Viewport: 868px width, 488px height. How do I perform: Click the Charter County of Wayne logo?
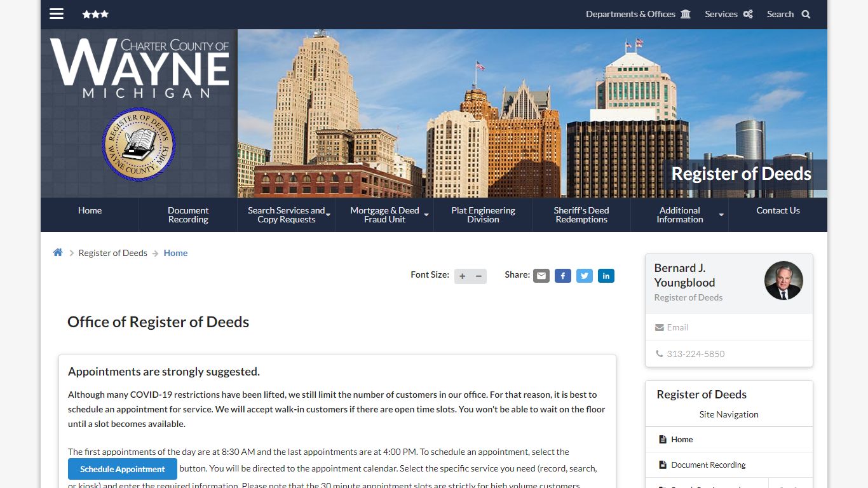pyautogui.click(x=140, y=68)
